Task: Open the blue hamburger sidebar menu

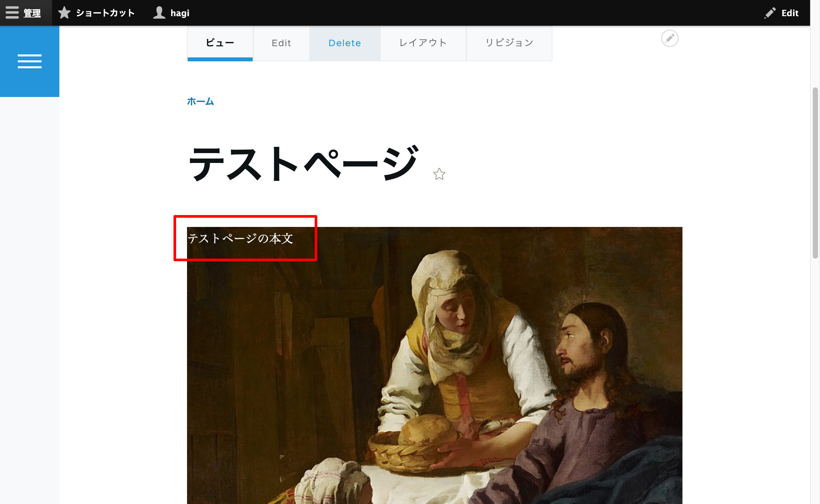Action: click(30, 61)
